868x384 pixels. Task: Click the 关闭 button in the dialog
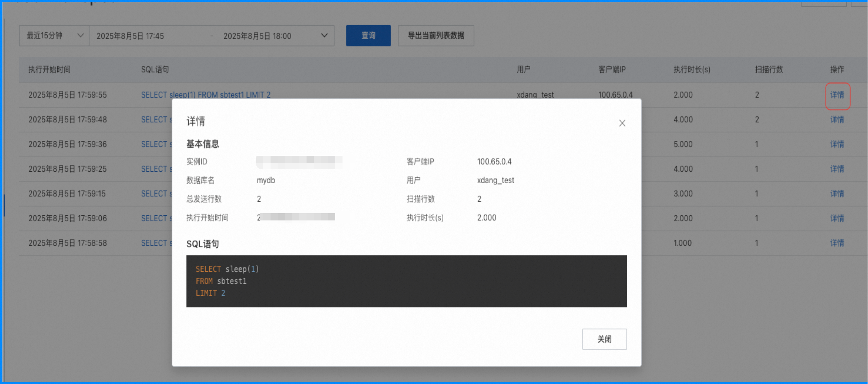604,339
